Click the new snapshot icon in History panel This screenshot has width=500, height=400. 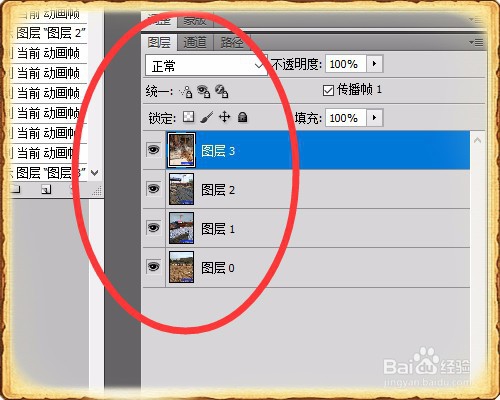point(46,190)
